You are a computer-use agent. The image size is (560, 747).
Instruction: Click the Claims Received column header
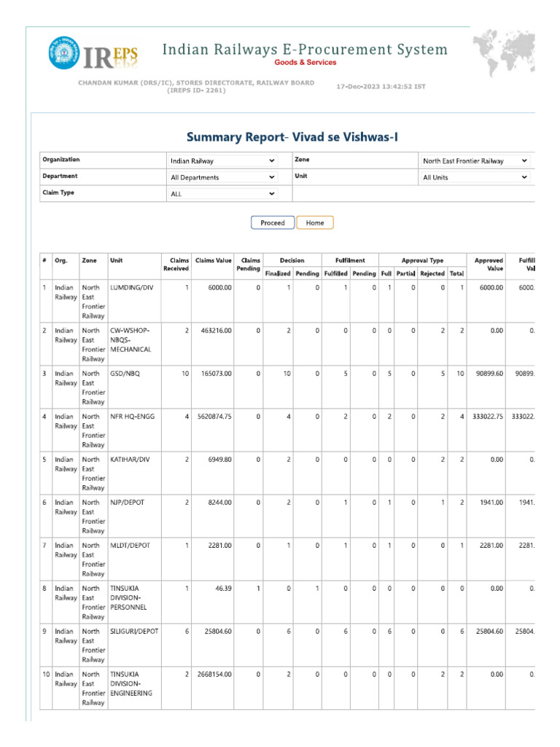[176, 264]
